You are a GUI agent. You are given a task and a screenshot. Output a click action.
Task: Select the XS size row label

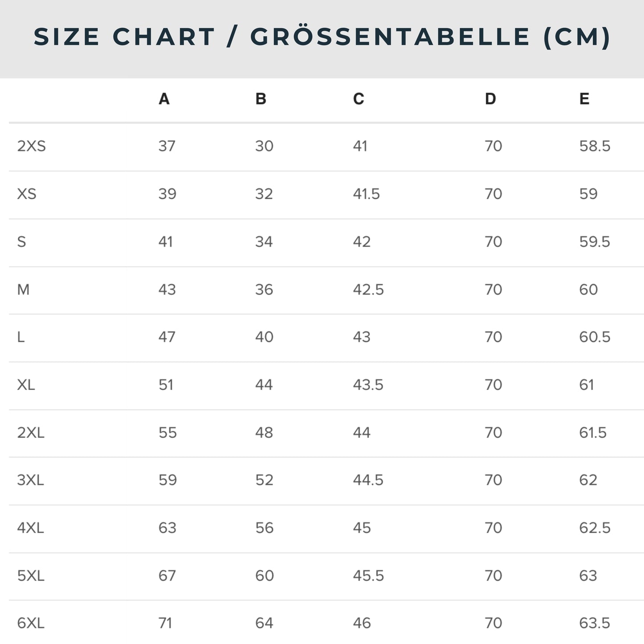point(27,194)
